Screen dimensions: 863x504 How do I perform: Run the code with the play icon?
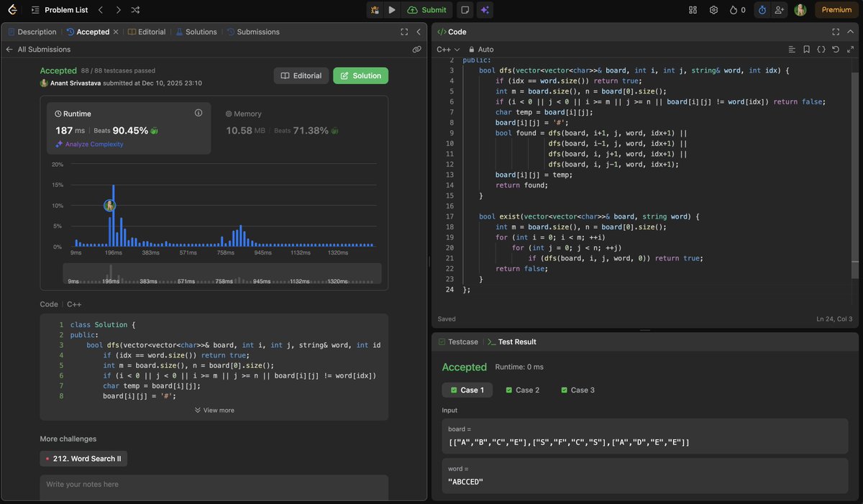[x=392, y=10]
